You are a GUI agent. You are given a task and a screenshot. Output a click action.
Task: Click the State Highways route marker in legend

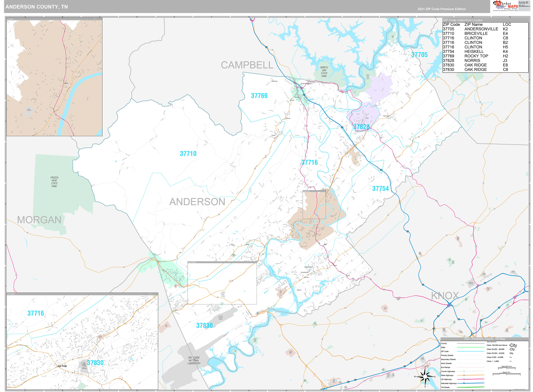[464, 375]
